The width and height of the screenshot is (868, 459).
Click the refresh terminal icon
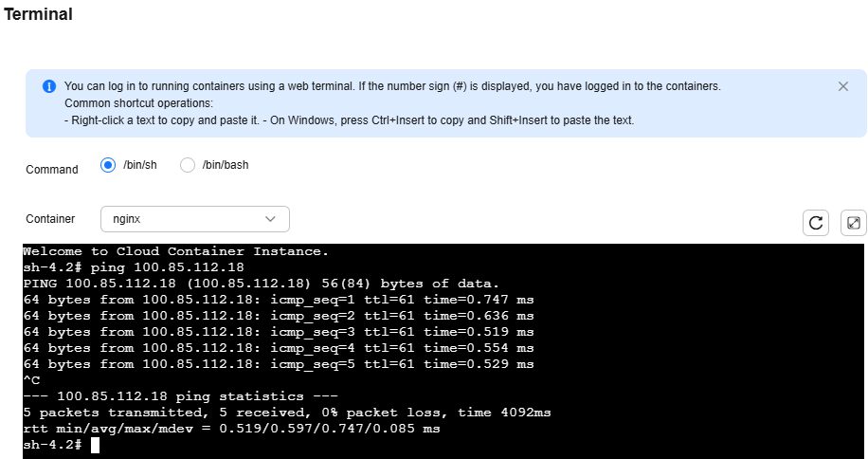pos(816,223)
